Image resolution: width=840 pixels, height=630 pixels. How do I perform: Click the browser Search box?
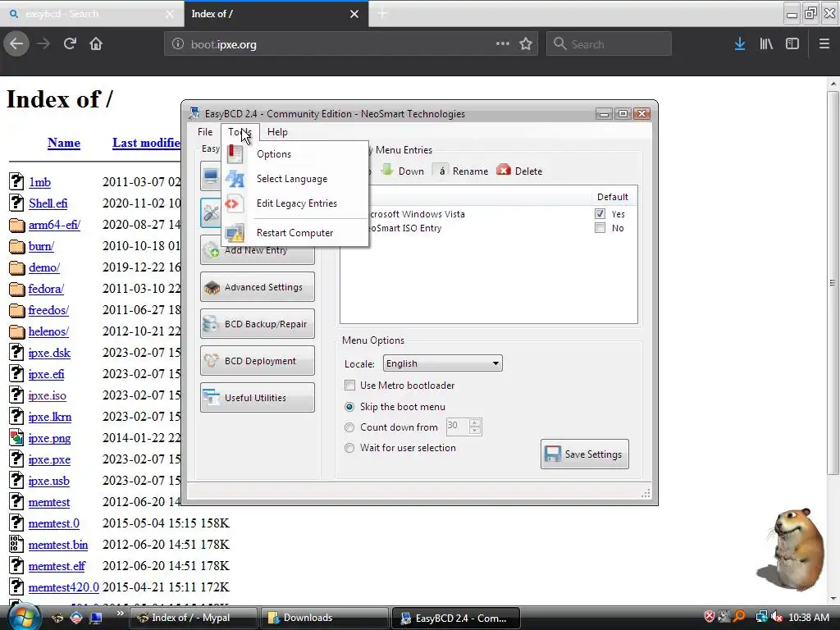[x=609, y=44]
